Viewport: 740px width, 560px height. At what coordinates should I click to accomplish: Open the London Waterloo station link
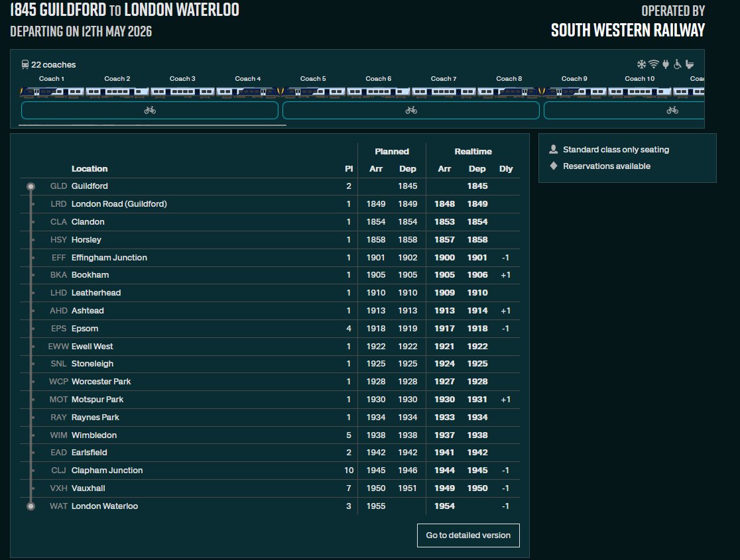(105, 506)
